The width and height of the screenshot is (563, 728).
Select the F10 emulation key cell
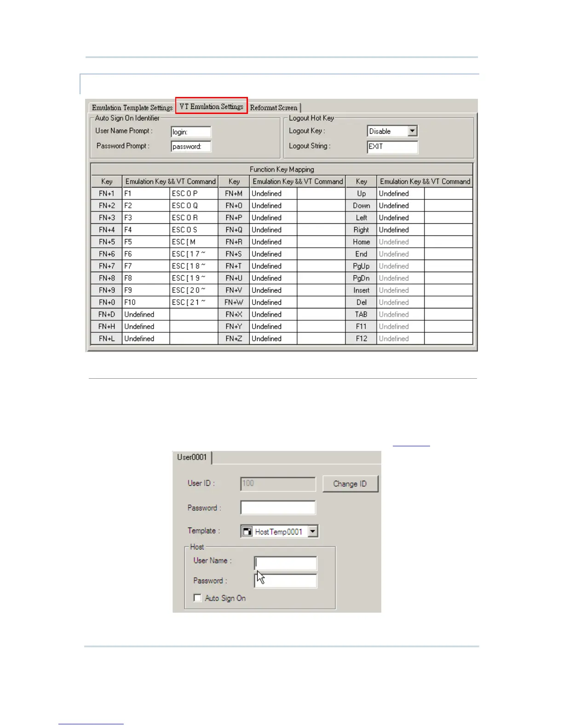click(146, 302)
